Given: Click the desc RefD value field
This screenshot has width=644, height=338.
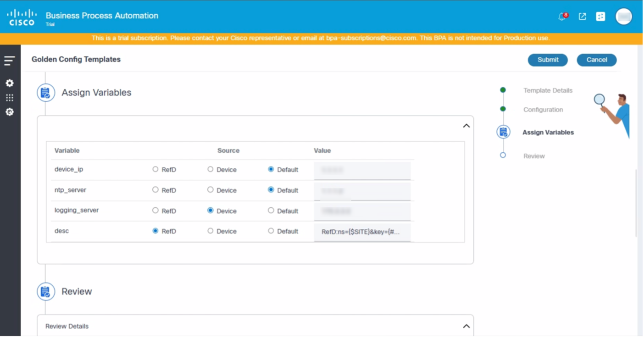Looking at the screenshot, I should pos(362,232).
